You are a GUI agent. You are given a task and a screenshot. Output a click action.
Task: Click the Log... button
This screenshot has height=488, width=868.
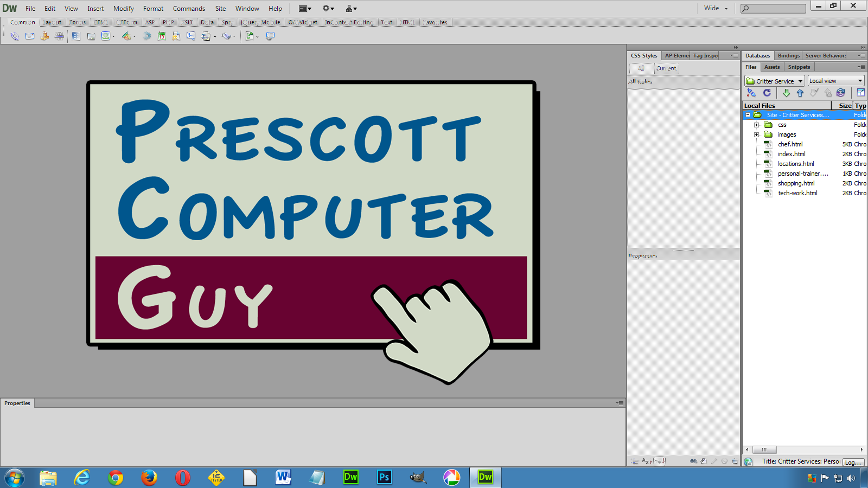tap(853, 462)
